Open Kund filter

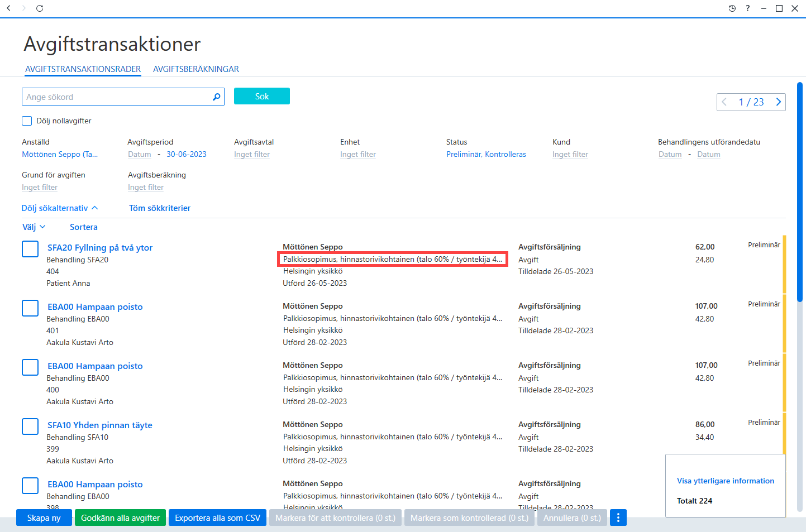[x=570, y=154]
